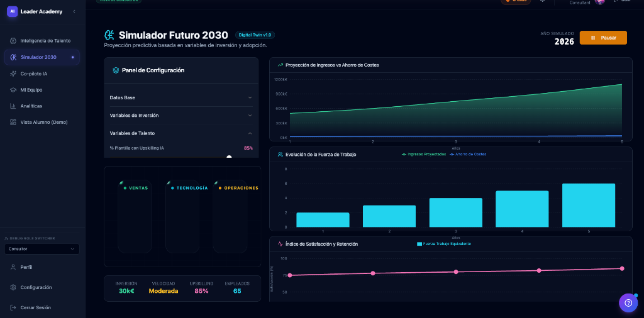This screenshot has height=318, width=644.
Task: Click the VENTAS department card
Action: pyautogui.click(x=135, y=216)
